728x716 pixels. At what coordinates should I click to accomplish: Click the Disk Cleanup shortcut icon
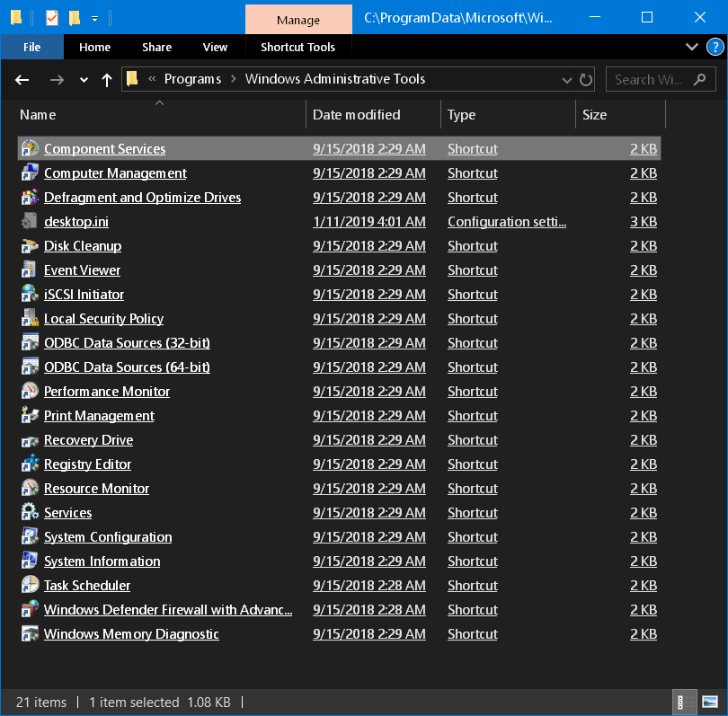[x=30, y=245]
